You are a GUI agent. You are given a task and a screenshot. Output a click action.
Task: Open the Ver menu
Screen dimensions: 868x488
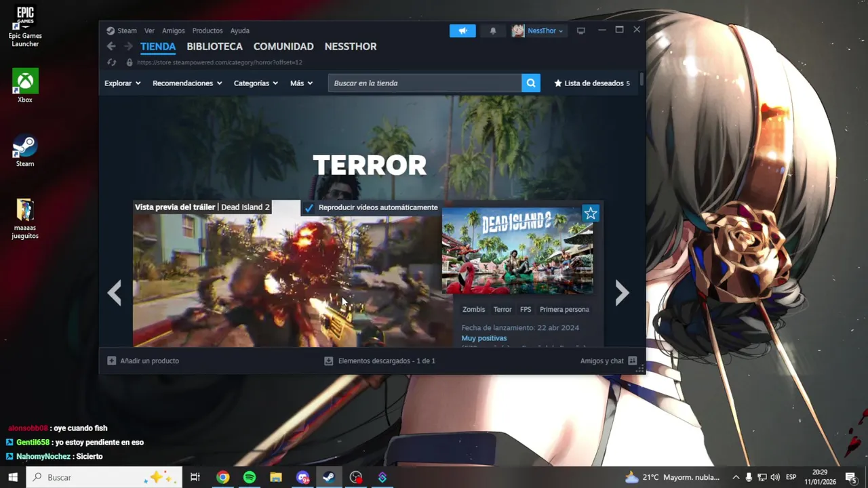pos(149,30)
